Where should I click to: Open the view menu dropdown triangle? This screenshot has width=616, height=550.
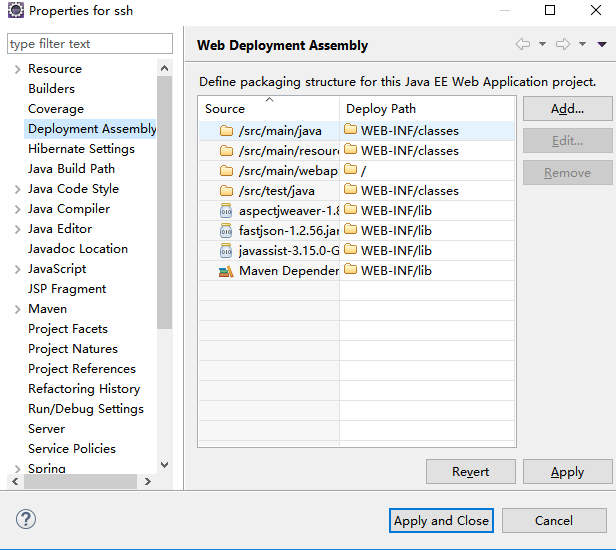tap(602, 44)
